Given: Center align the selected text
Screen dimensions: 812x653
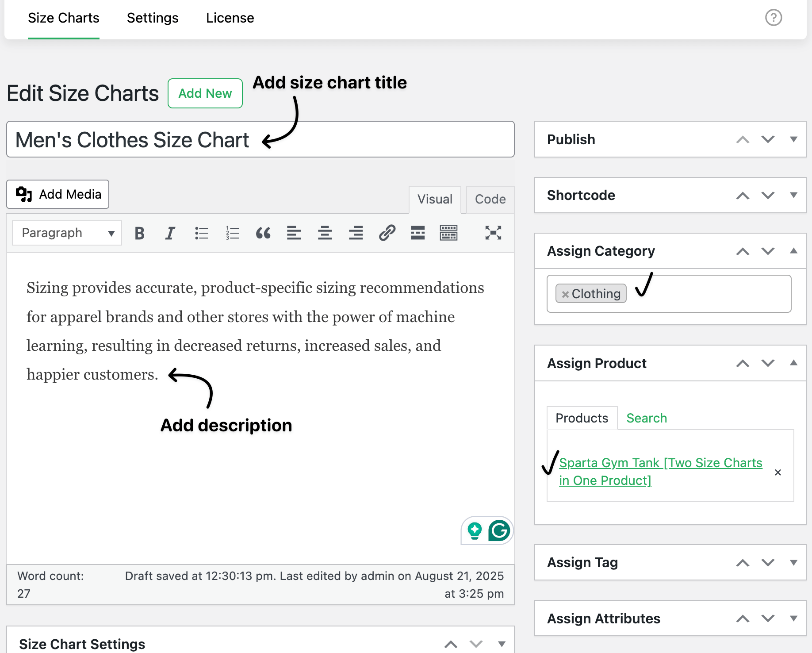Looking at the screenshot, I should pyautogui.click(x=325, y=233).
